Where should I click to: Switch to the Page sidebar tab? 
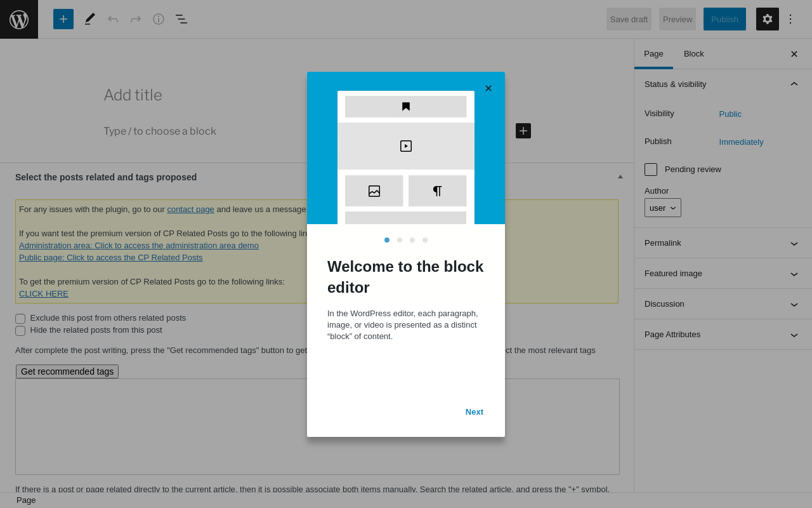[653, 54]
